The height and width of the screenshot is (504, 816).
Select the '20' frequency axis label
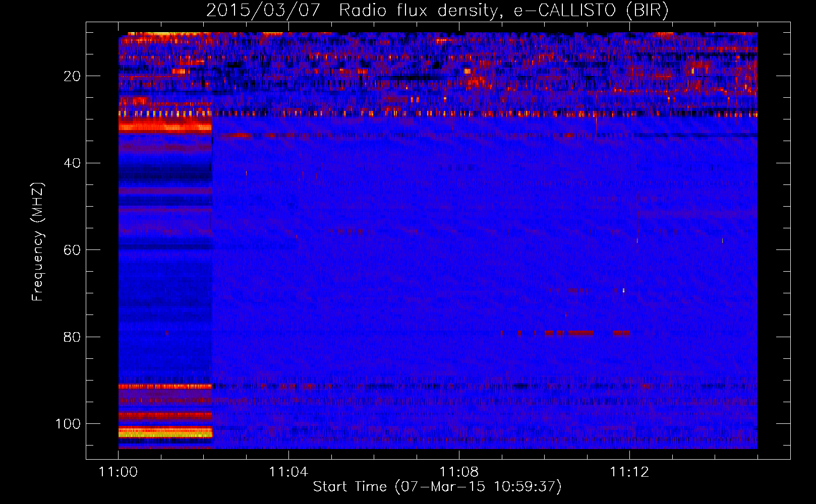73,76
